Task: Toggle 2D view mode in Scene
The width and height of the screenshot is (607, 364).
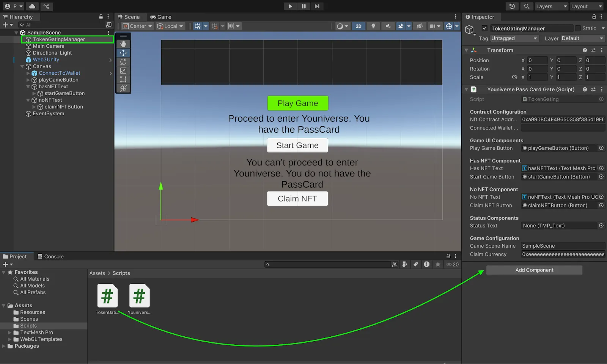Action: [x=359, y=26]
